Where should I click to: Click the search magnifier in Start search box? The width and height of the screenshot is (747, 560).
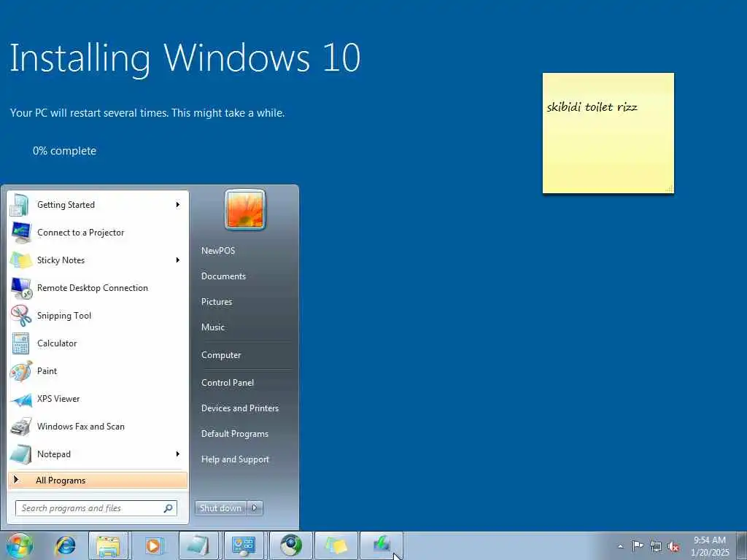pos(169,508)
